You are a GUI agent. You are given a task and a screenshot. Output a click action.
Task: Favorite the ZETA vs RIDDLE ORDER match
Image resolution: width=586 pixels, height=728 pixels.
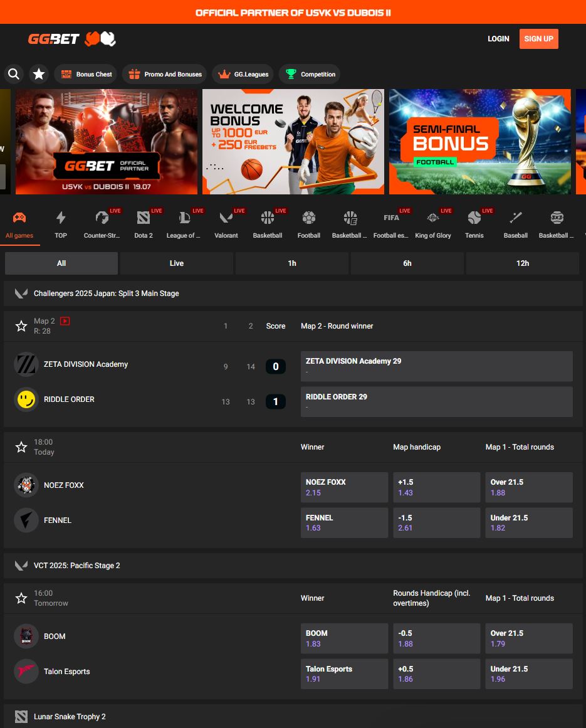point(21,326)
